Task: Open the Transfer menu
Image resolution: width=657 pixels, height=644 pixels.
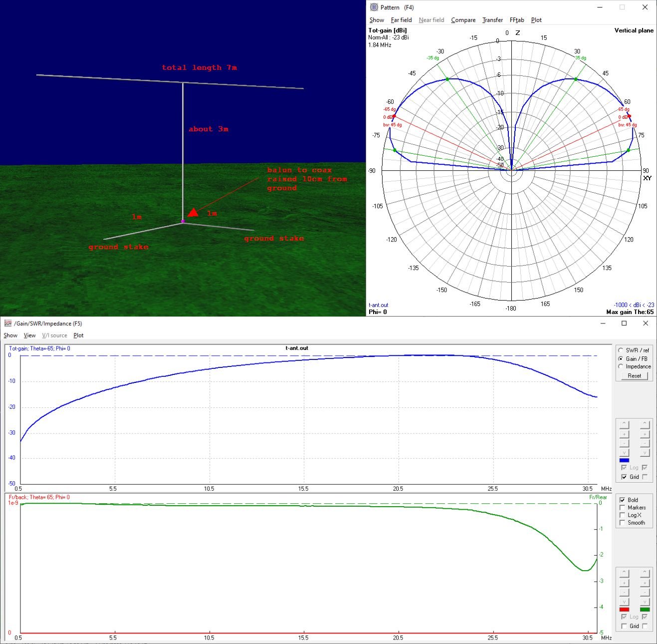Action: [x=492, y=20]
